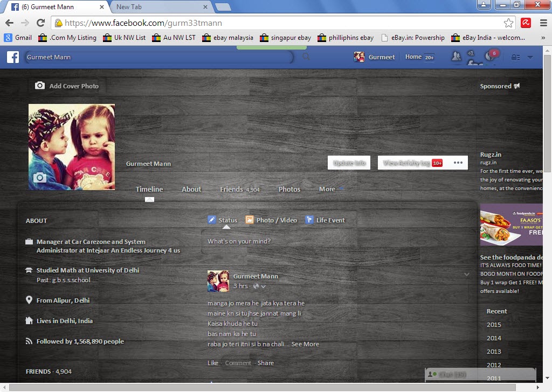Click the Status pencil icon
Screen dimensions: 552x392
(x=211, y=220)
